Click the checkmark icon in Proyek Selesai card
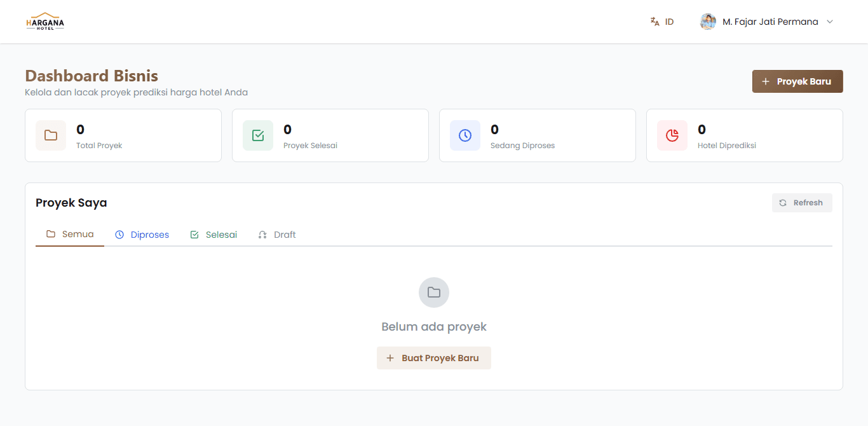This screenshot has width=868, height=426. tap(258, 135)
